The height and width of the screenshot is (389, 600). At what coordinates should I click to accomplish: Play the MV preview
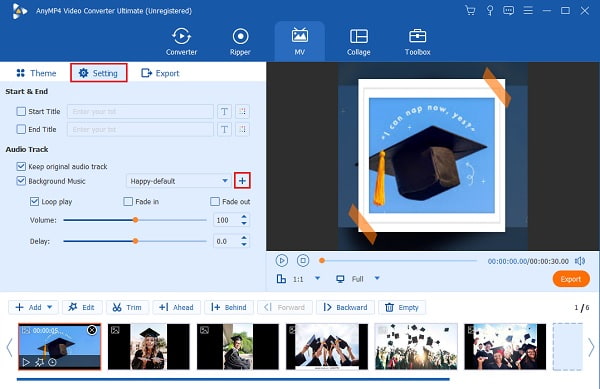point(282,261)
